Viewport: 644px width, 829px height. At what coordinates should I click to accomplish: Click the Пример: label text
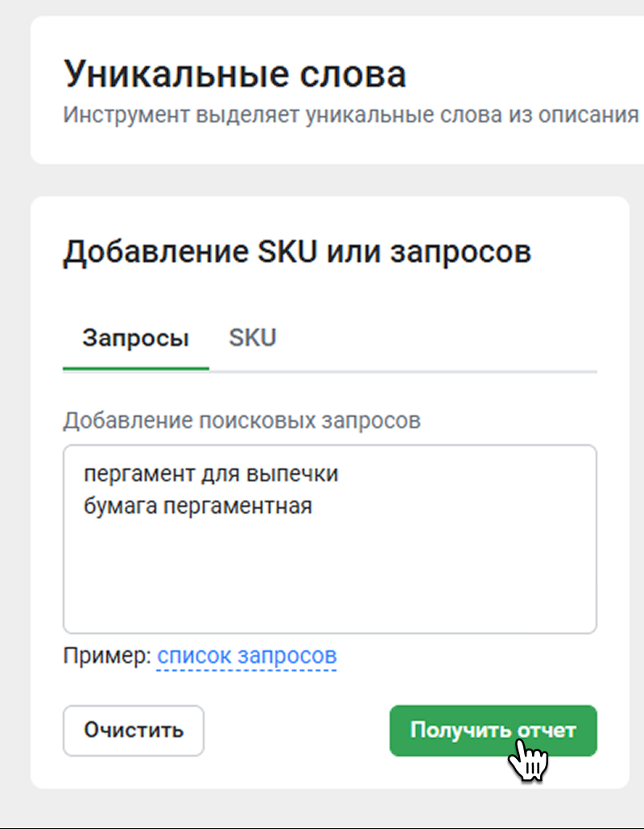click(106, 656)
